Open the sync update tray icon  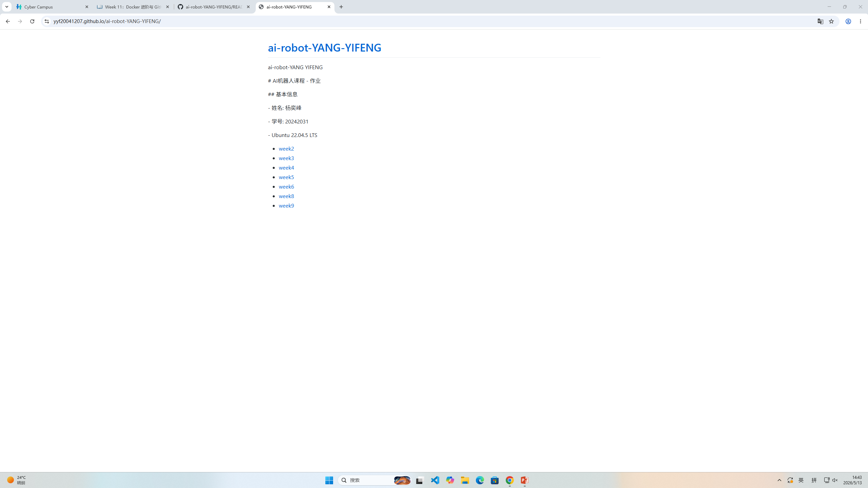(x=790, y=480)
